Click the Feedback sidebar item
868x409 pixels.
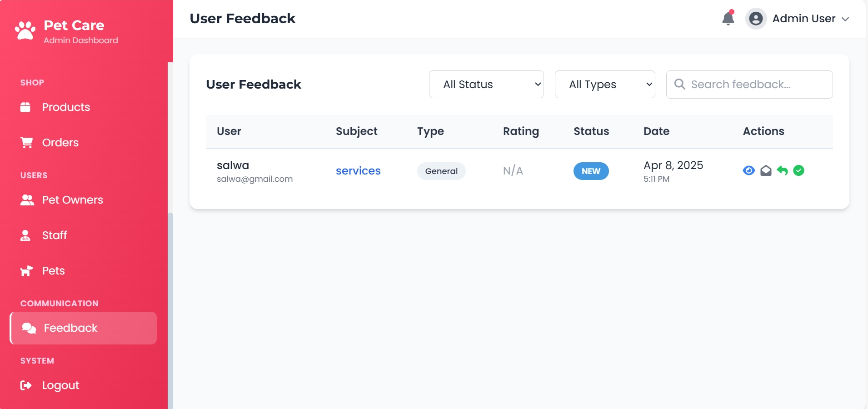click(70, 328)
